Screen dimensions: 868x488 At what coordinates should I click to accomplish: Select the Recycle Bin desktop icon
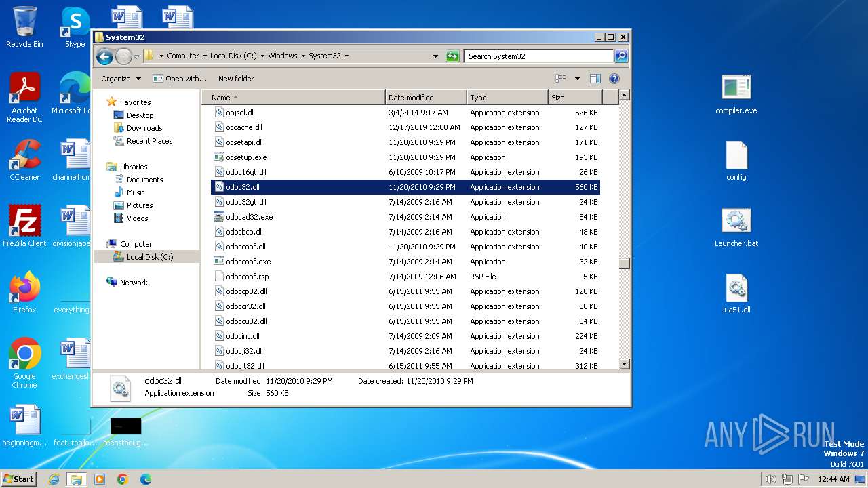point(24,27)
